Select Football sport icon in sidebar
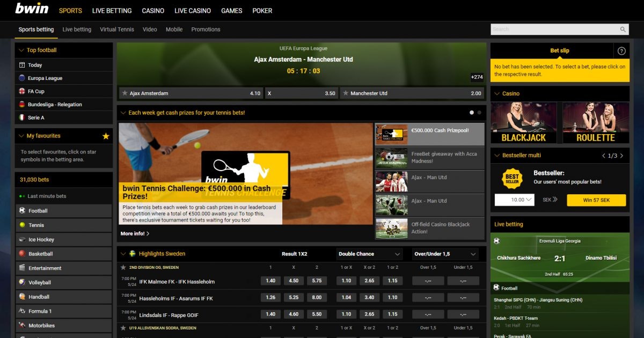This screenshot has height=338, width=644. pos(22,211)
